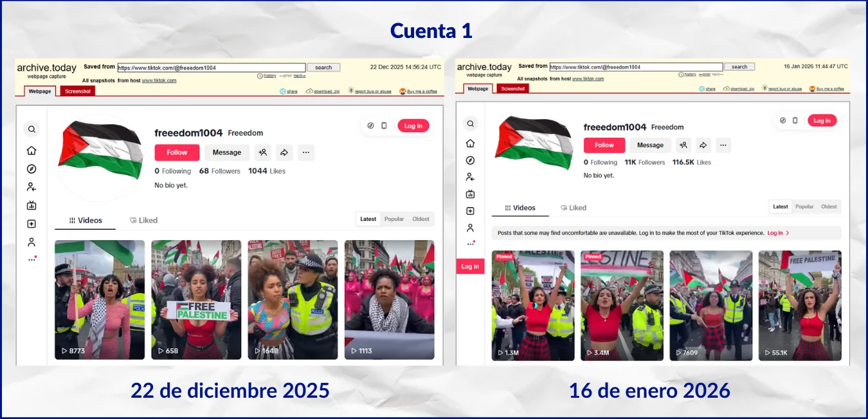868x419 pixels.
Task: Select Oldest sort option in right capture
Action: pyautogui.click(x=829, y=207)
